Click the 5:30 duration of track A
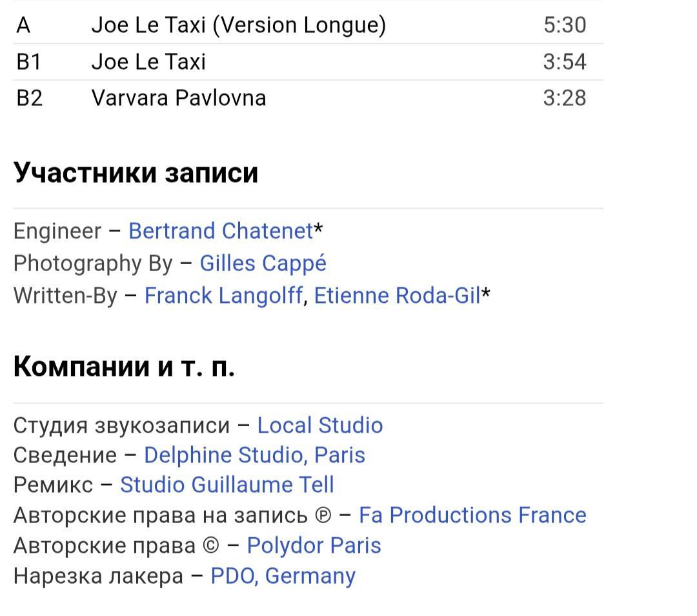This screenshot has height=616, width=697. pos(565,25)
